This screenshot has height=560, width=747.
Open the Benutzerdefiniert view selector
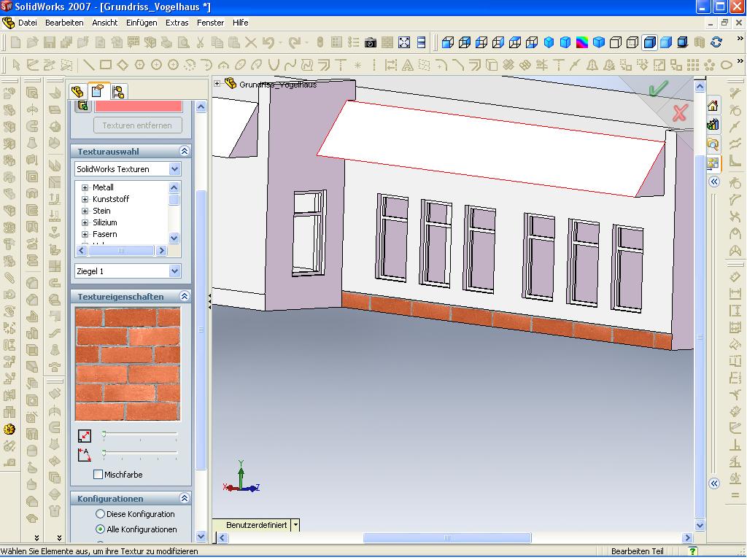295,525
